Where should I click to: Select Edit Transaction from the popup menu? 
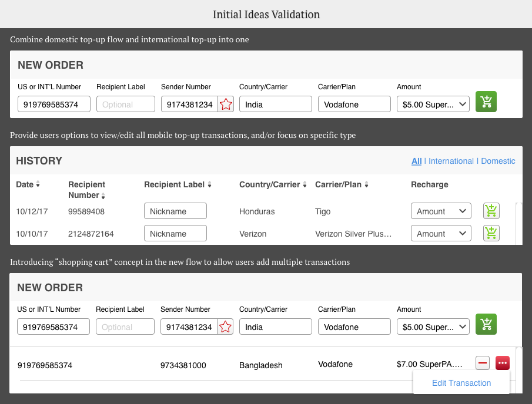pyautogui.click(x=461, y=383)
